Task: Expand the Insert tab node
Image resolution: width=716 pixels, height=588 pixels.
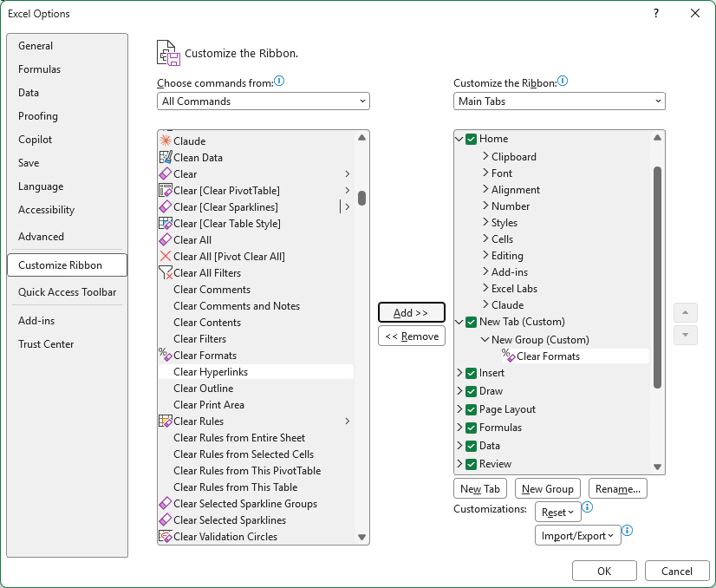Action: (459, 372)
